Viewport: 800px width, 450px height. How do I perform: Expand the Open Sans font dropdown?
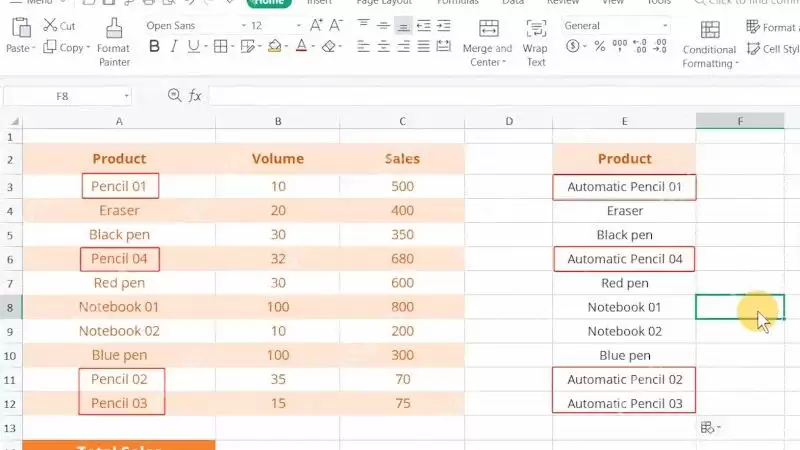(x=244, y=26)
